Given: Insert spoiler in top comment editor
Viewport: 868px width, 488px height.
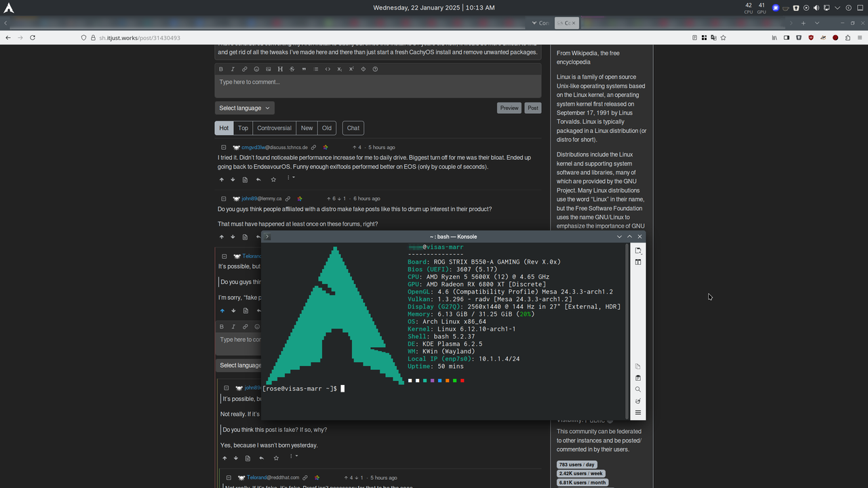Looking at the screenshot, I should tap(363, 69).
